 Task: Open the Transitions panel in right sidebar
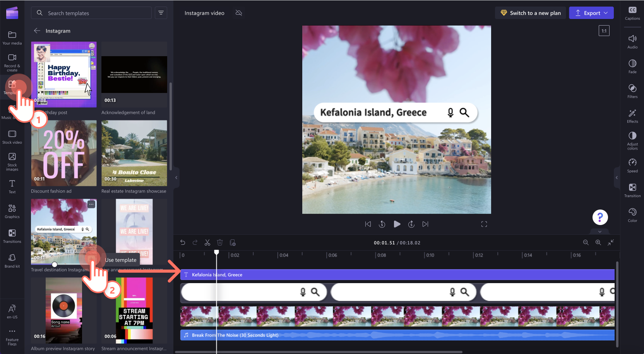[632, 190]
